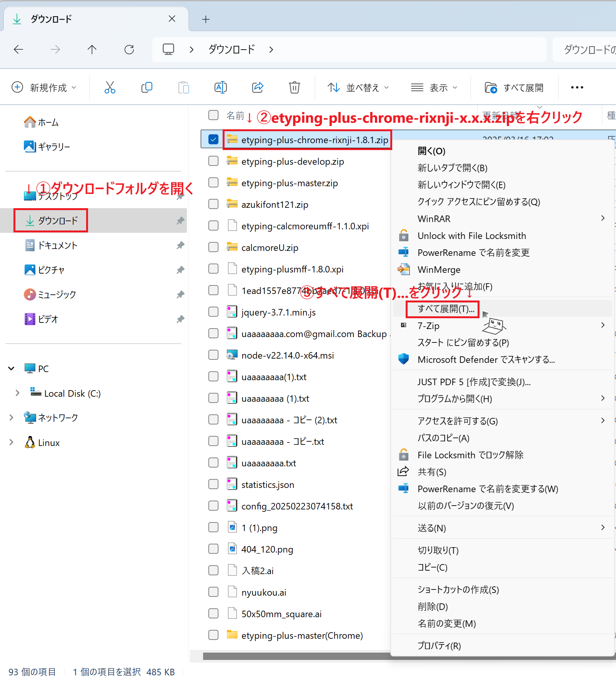Click the Paste clipboard icon in toolbar
Screen dimensions: 616x678
[184, 87]
